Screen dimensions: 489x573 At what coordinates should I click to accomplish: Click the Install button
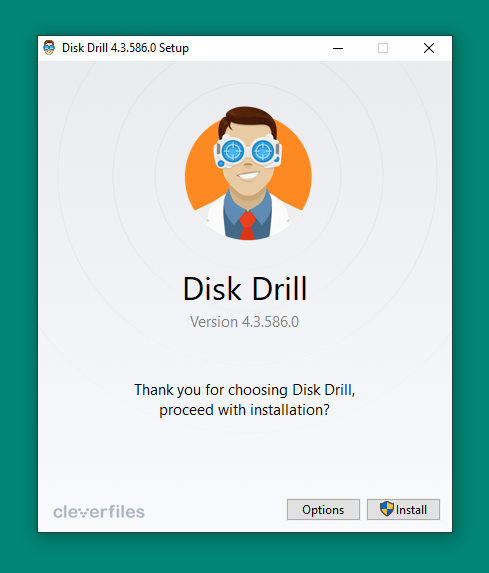pyautogui.click(x=403, y=509)
